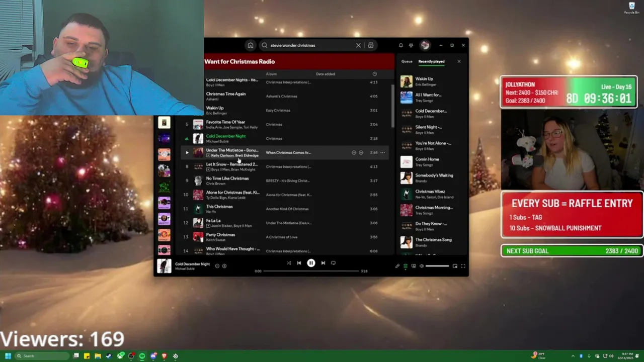Seek on the song progress bar

[311, 271]
